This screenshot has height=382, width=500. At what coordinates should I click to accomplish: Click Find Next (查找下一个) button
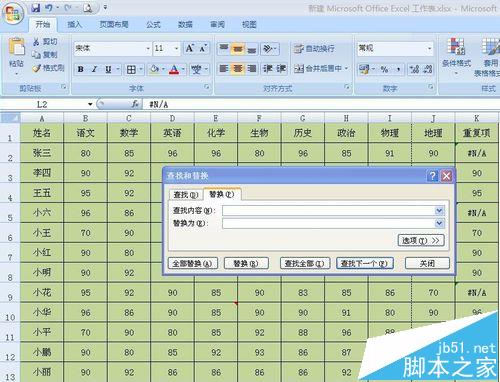(365, 263)
